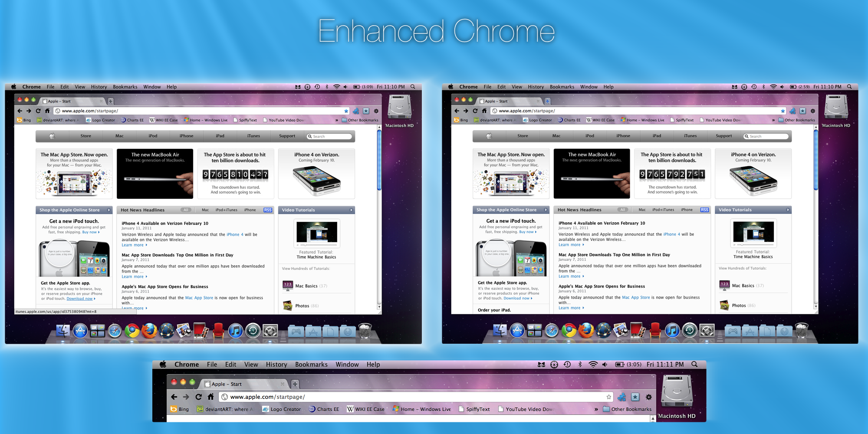This screenshot has width=868, height=434.
Task: Click scrollbar down arrow in left screenshot
Action: pos(379,306)
